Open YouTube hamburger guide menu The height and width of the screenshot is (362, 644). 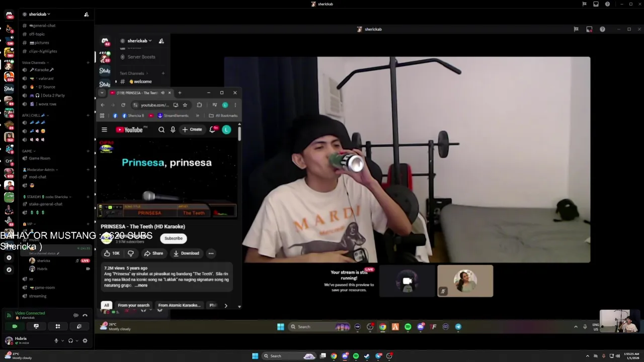[x=104, y=130]
